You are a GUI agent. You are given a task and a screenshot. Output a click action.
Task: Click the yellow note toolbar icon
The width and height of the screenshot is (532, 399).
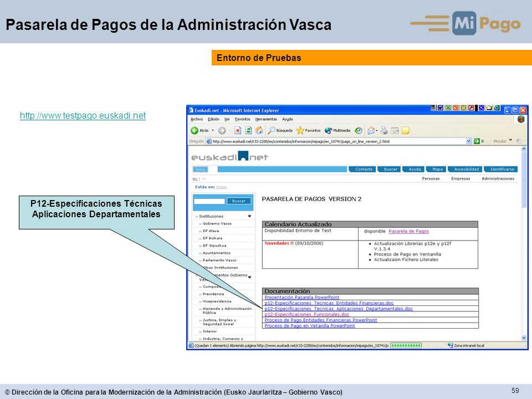tap(406, 131)
